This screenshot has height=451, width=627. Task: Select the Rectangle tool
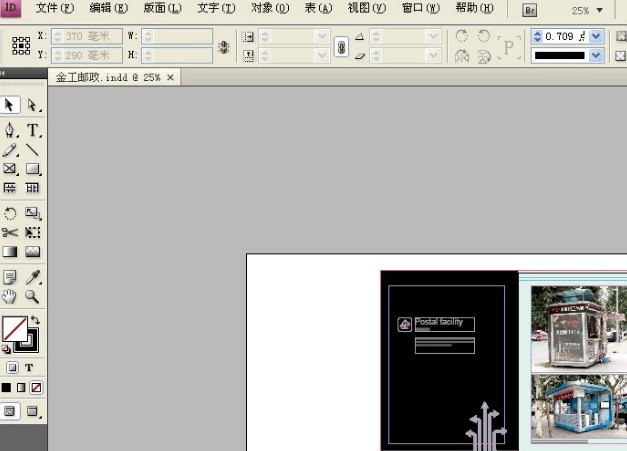click(x=32, y=169)
